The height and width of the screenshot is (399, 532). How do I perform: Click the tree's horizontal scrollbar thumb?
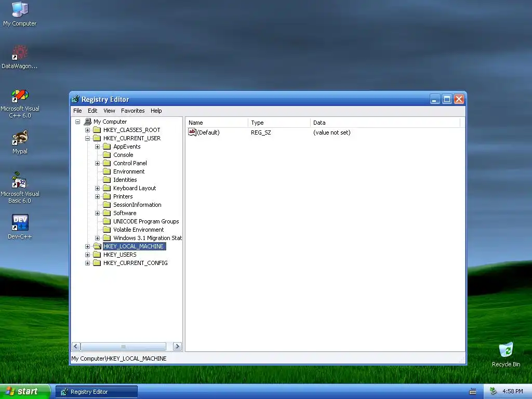point(123,347)
